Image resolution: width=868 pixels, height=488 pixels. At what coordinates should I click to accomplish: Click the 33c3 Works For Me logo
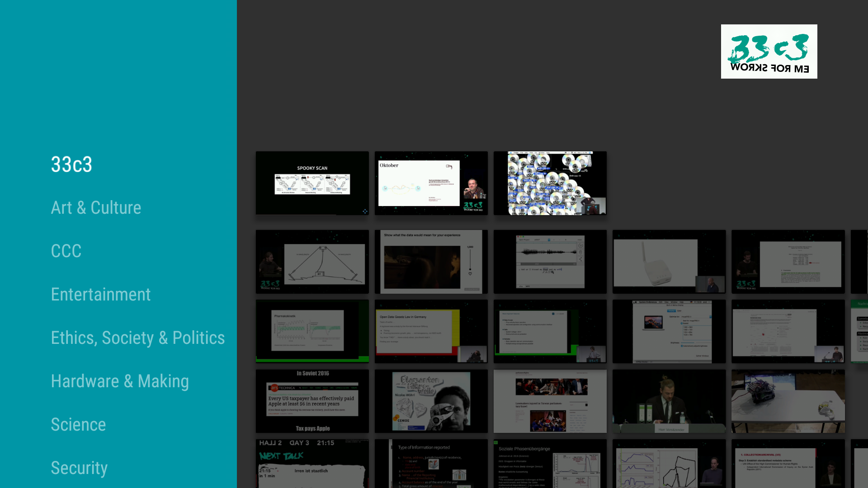(x=769, y=52)
